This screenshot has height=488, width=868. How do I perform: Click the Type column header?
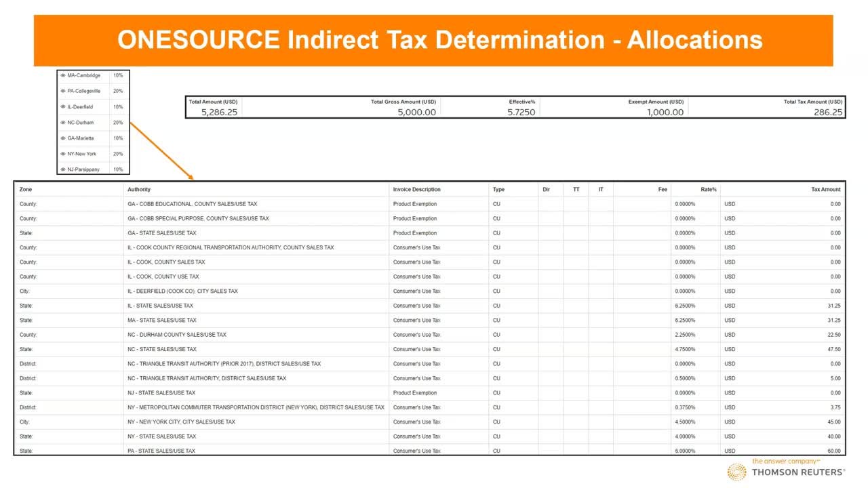coord(498,190)
